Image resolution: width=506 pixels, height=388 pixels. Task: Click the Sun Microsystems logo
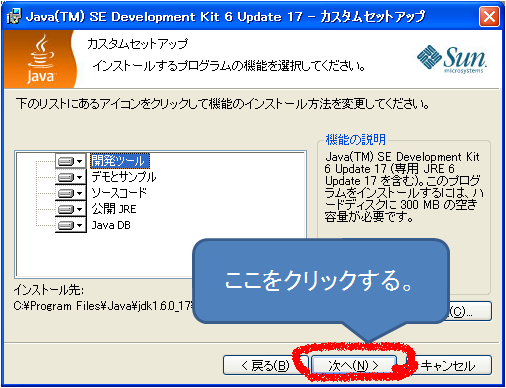pos(452,59)
